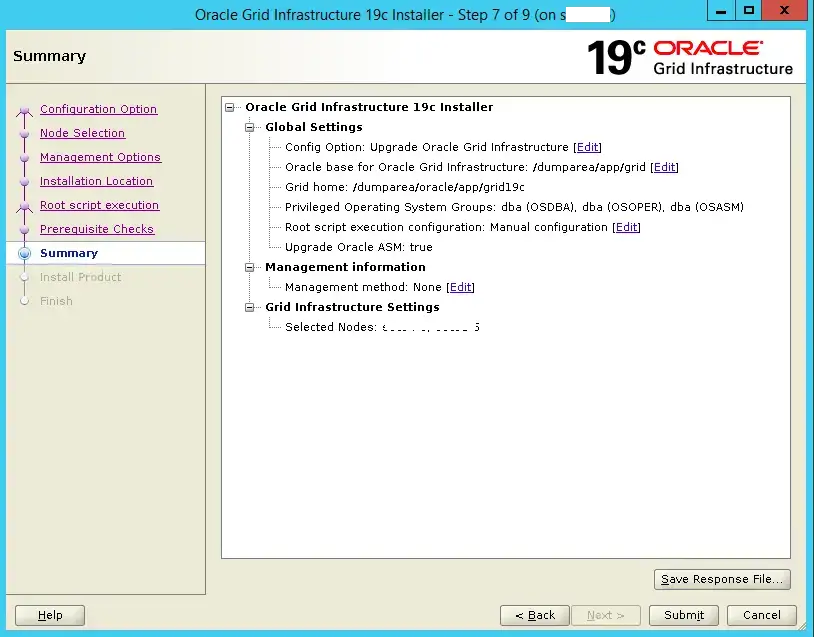Cancel the installer
Viewport: 814px width, 637px height.
tap(761, 615)
